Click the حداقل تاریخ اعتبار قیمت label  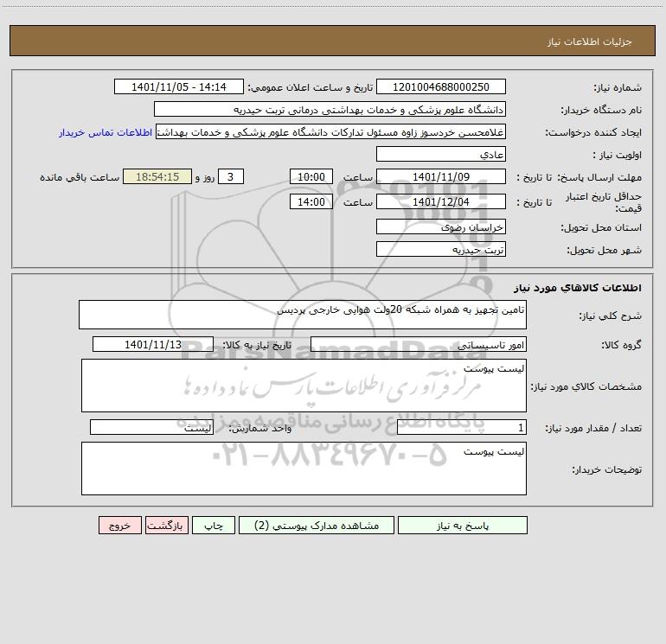[x=604, y=202]
